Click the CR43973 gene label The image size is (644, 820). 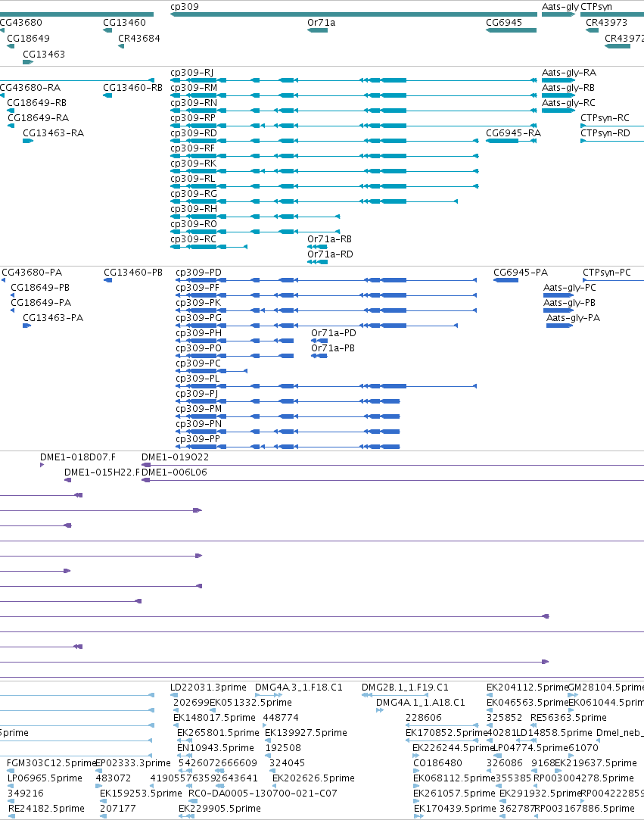tap(606, 23)
